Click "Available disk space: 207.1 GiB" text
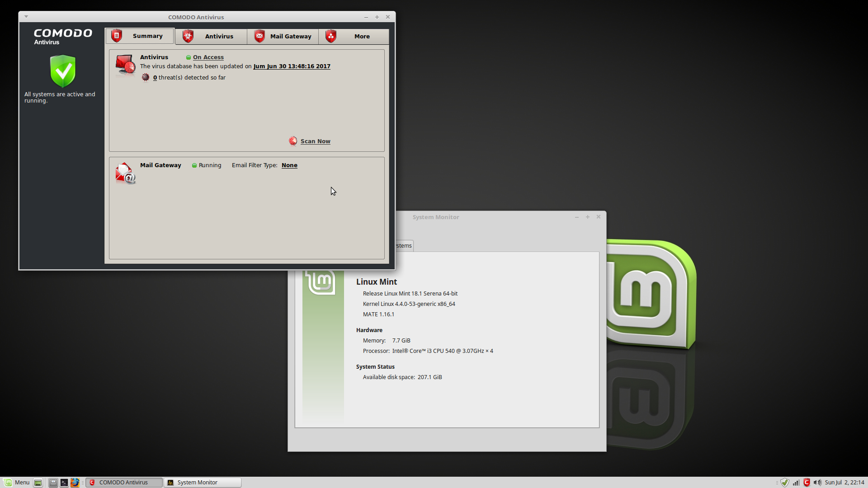The height and width of the screenshot is (488, 868). [402, 377]
